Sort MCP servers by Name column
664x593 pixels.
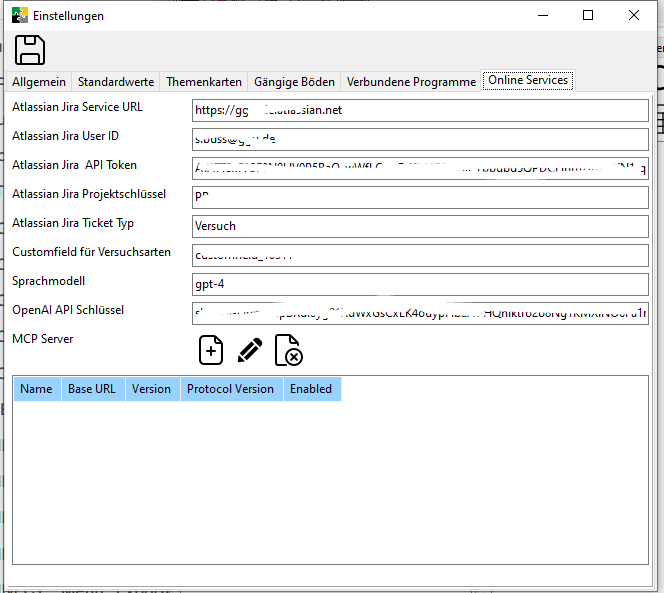point(36,389)
